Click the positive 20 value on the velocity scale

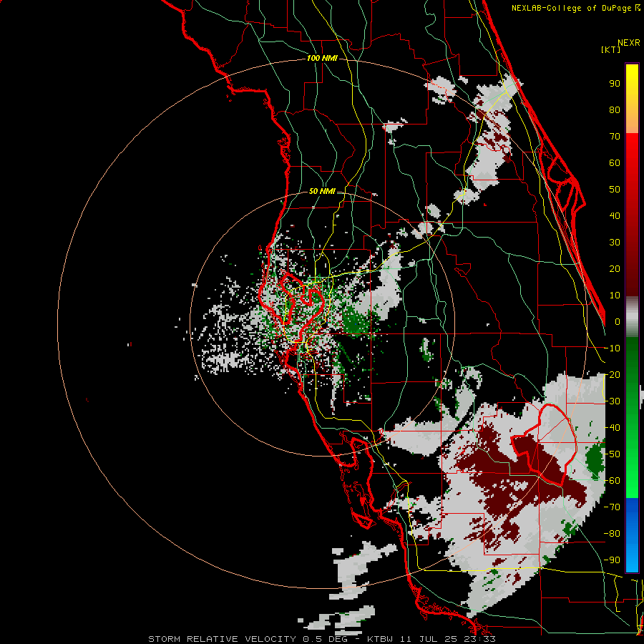[615, 268]
